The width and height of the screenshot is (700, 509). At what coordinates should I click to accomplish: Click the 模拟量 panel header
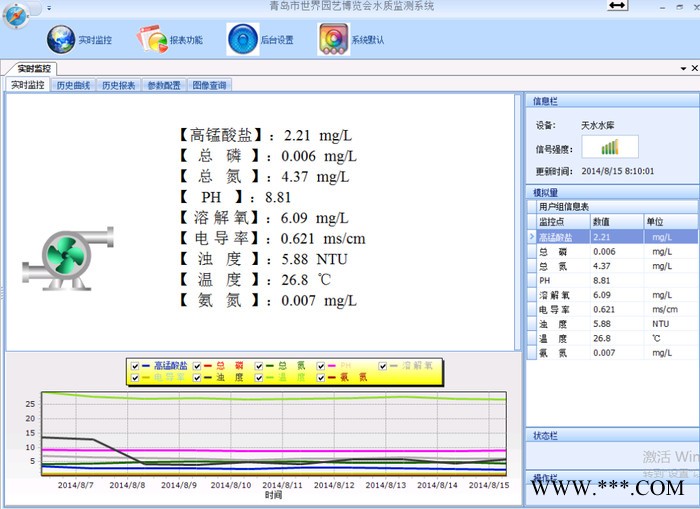point(613,192)
